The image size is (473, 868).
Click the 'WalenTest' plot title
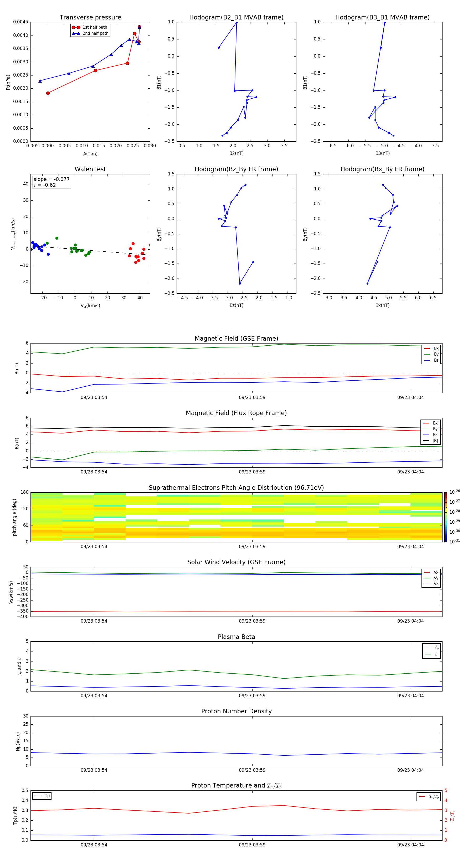(90, 169)
